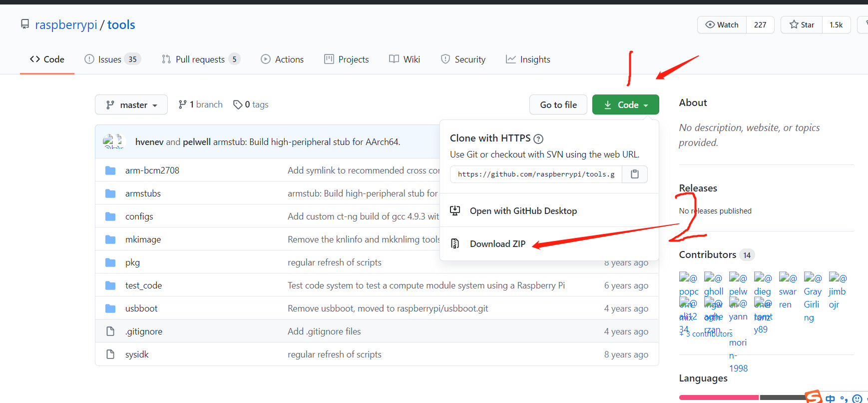Open the armstubs folder

[x=143, y=193]
